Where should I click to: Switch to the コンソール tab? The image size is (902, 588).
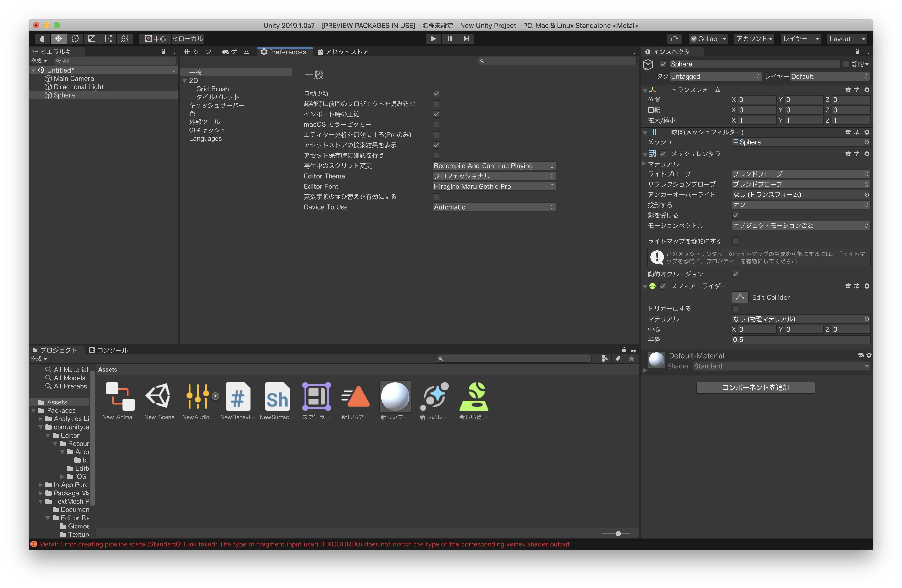(x=108, y=350)
